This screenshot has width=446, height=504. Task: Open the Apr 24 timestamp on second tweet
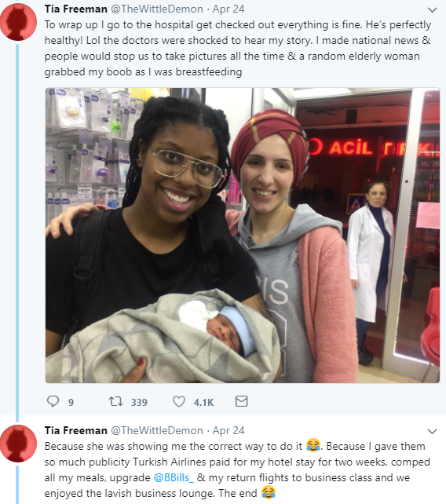tap(228, 430)
